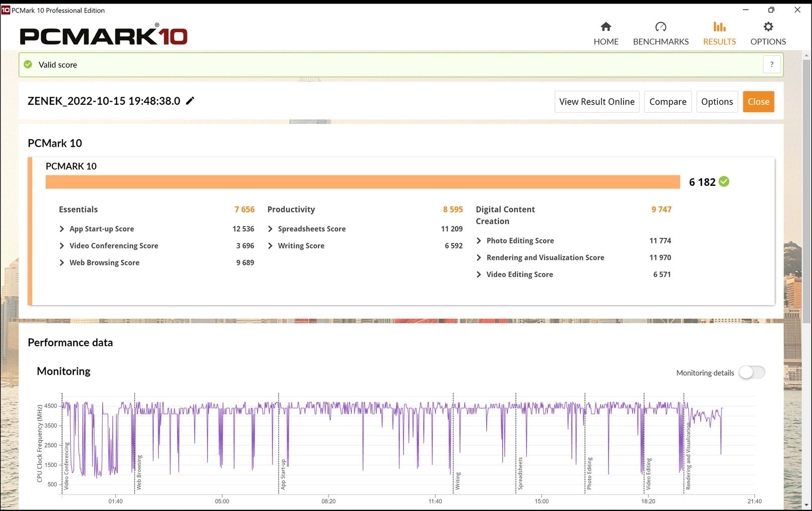Click the Video Conferencing value 3 696
Viewport: 812px width, 511px height.
pyautogui.click(x=245, y=246)
